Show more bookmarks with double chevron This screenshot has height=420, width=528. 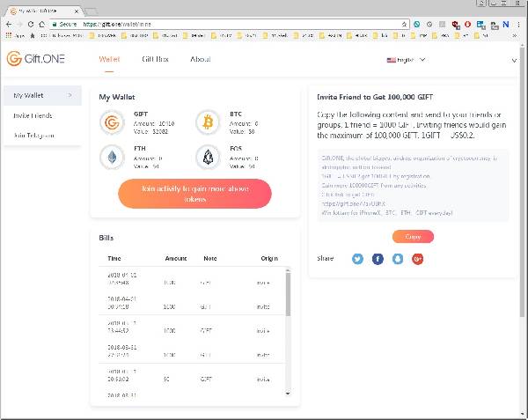515,35
